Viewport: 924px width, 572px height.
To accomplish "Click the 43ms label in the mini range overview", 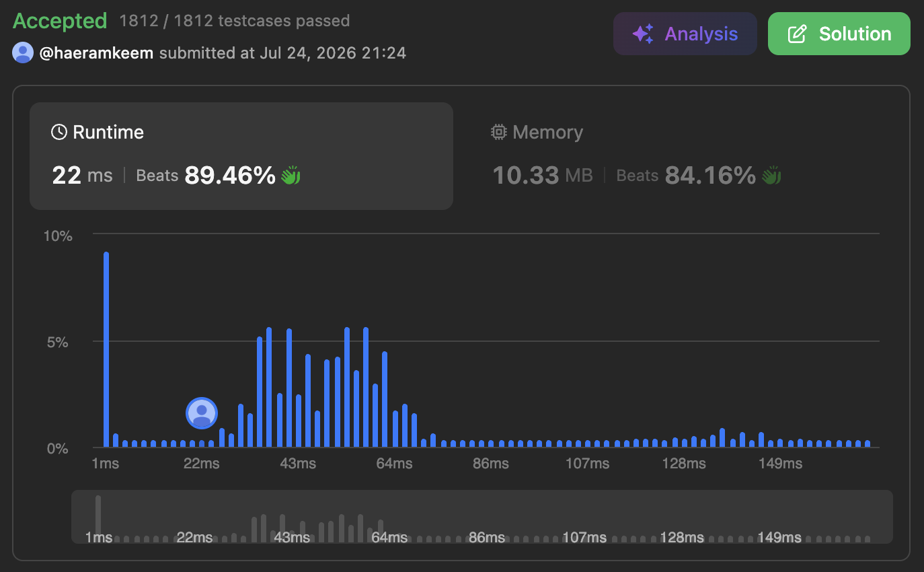I will click(x=292, y=538).
